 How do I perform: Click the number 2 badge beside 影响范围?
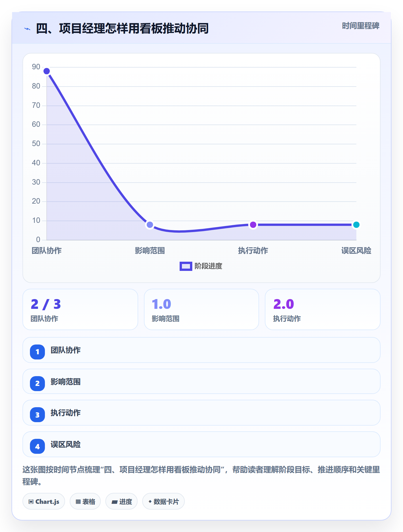point(37,383)
